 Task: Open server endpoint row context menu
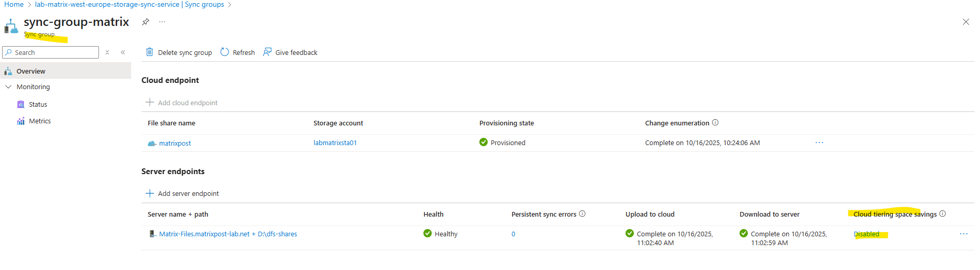(963, 234)
